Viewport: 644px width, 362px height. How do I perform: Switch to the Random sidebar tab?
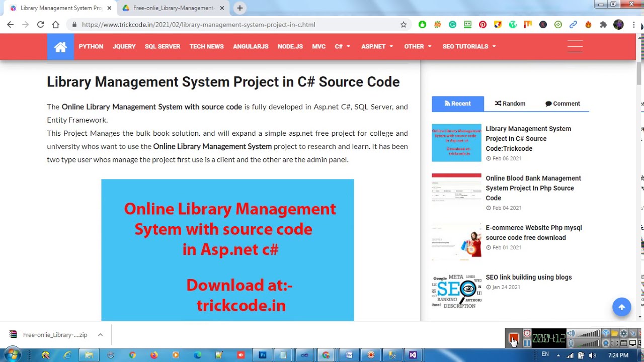tap(510, 104)
